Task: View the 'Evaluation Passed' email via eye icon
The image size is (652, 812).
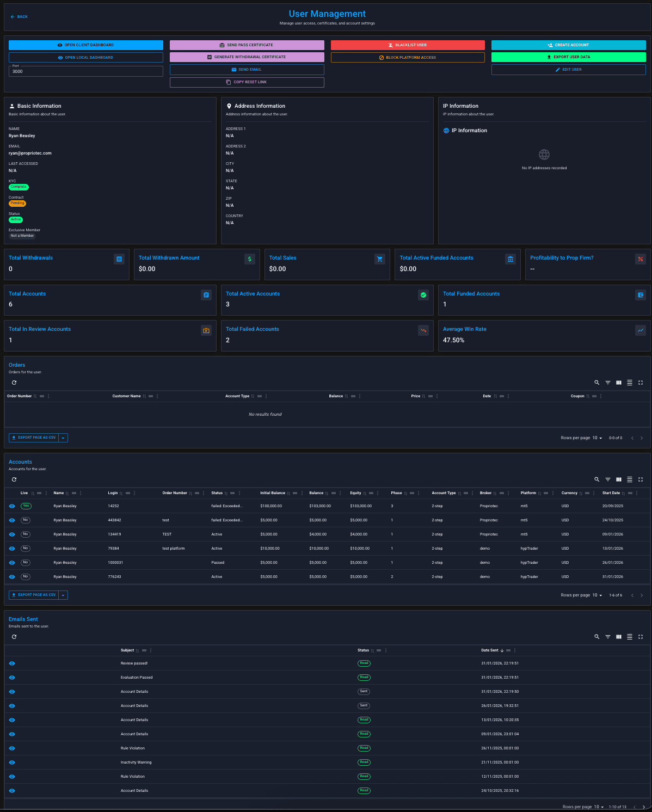Action: [12, 678]
